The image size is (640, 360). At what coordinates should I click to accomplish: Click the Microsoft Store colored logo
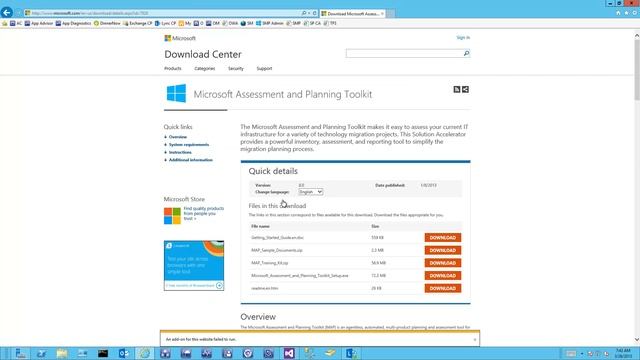click(x=172, y=216)
